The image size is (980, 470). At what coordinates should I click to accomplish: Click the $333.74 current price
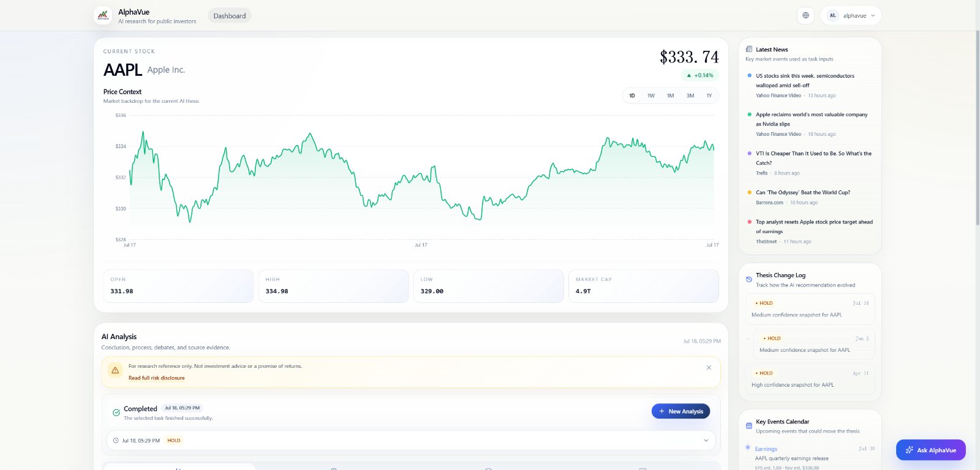(x=689, y=57)
